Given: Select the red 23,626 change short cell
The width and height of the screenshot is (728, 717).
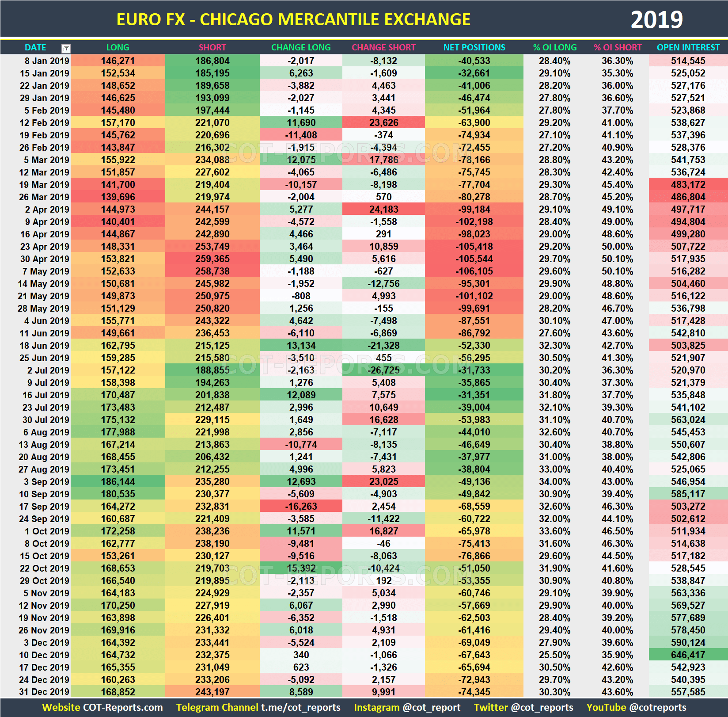Looking at the screenshot, I should [x=383, y=122].
